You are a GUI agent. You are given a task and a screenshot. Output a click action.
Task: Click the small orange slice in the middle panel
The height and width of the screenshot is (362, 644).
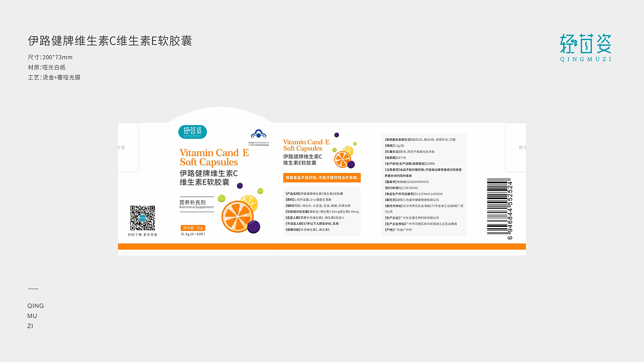(343, 159)
